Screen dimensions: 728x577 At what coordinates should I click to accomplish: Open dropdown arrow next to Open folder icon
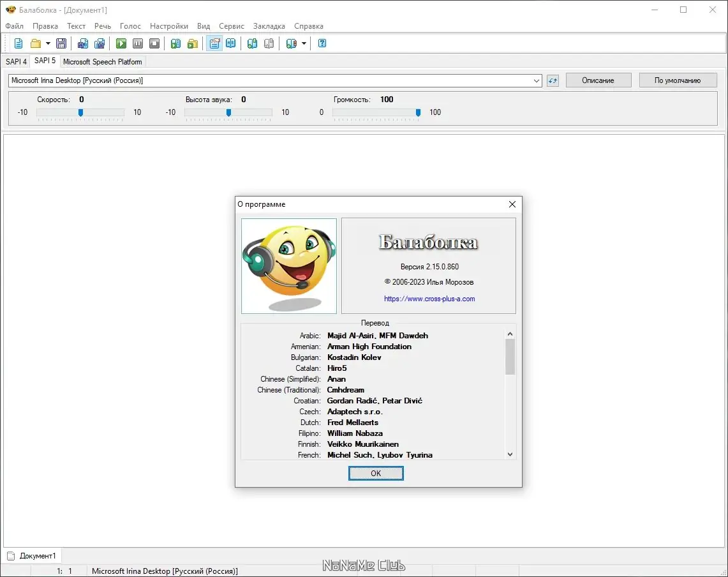click(48, 43)
